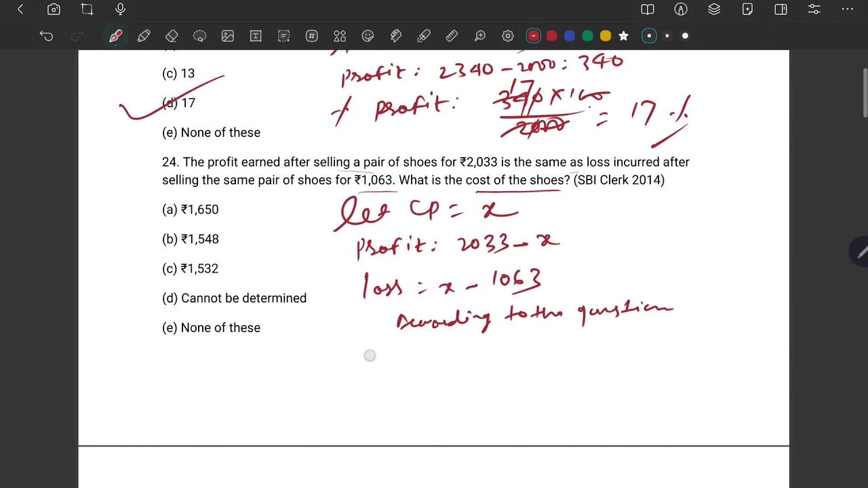Click the question number 24 text

pos(171,162)
